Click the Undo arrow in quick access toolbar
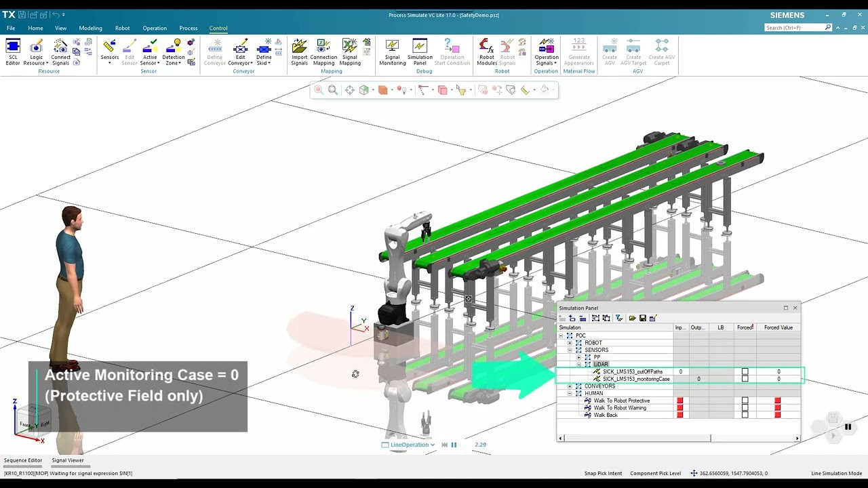Image resolution: width=868 pixels, height=488 pixels. tap(56, 15)
